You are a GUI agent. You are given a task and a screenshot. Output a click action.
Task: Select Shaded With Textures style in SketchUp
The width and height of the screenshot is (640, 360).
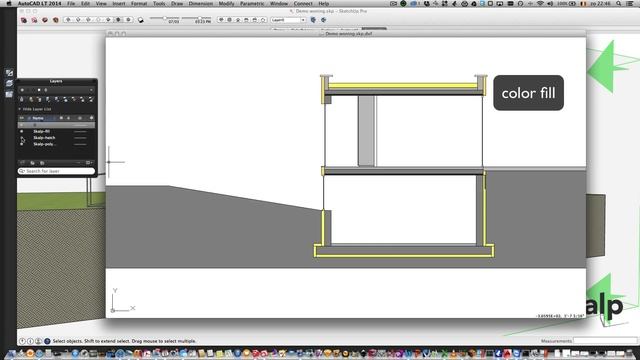click(118, 20)
